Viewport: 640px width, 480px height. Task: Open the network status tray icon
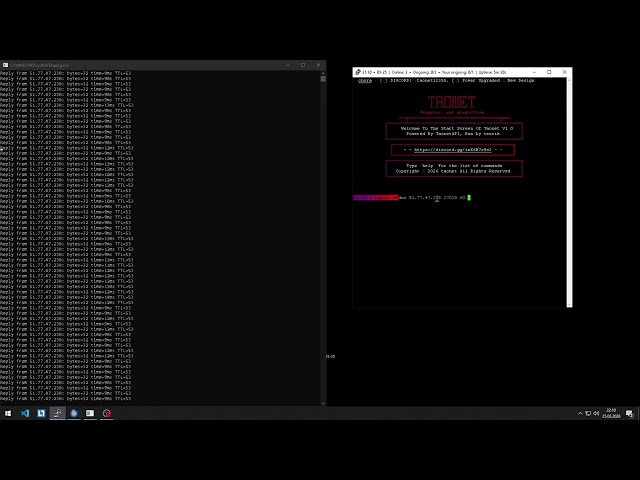tap(588, 413)
